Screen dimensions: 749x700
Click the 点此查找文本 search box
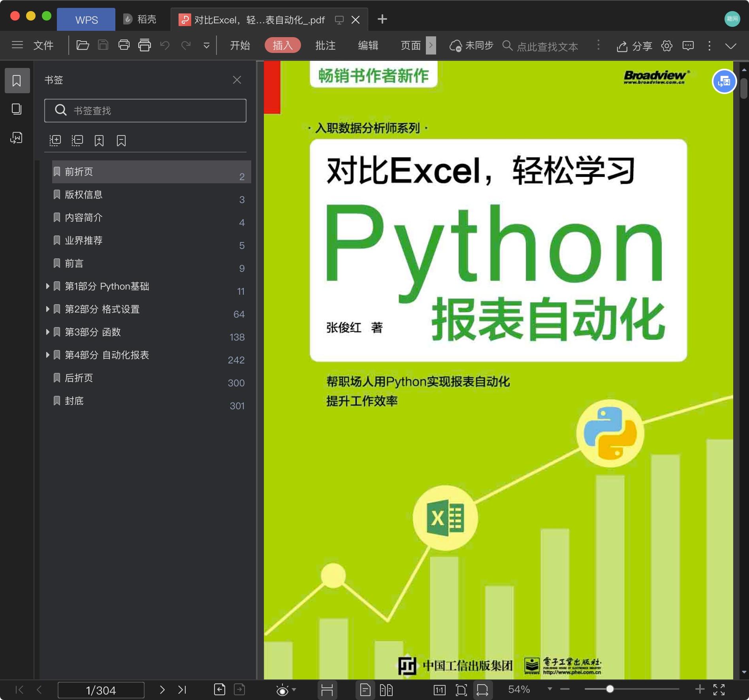point(540,46)
